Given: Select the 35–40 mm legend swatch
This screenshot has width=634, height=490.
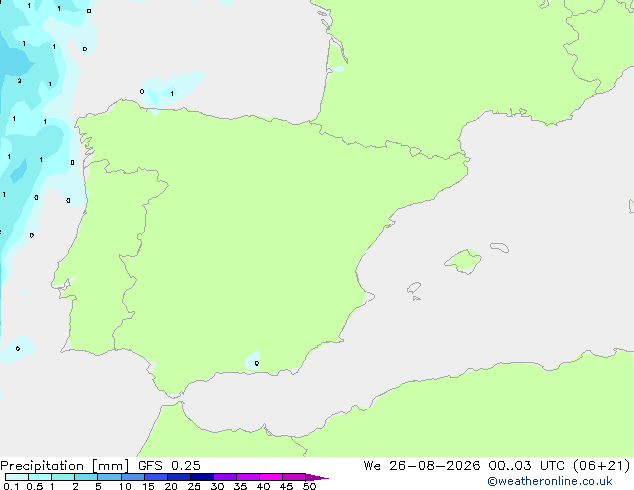Looking at the screenshot, I should (248, 477).
